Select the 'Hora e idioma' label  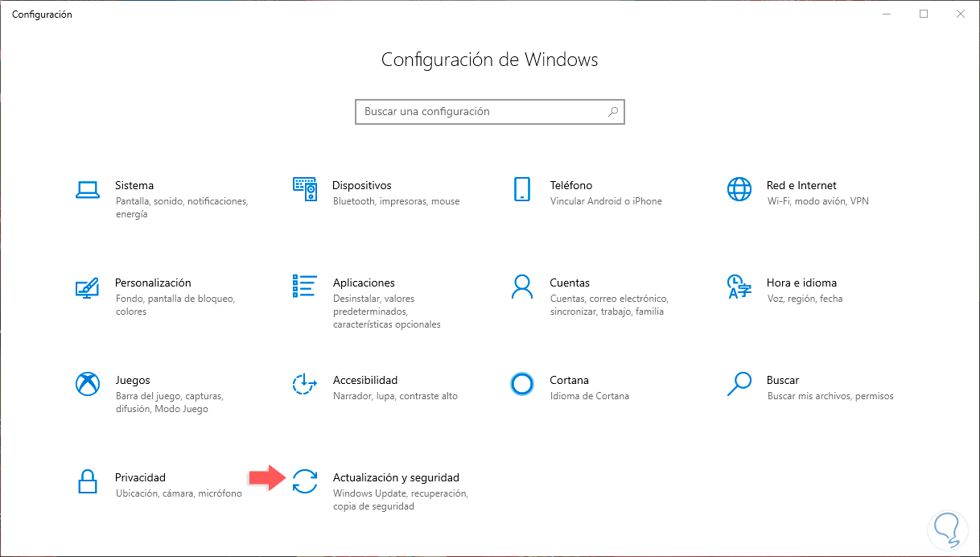click(x=801, y=283)
